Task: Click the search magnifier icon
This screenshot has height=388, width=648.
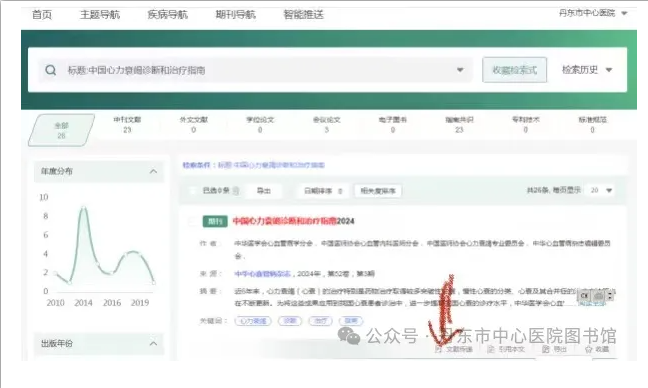Action: (51, 70)
